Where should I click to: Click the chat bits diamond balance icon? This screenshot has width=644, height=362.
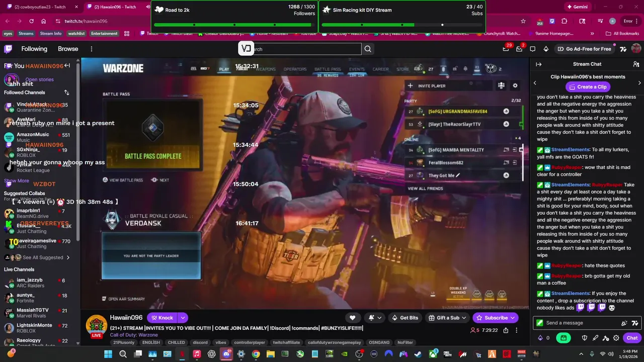click(x=540, y=338)
